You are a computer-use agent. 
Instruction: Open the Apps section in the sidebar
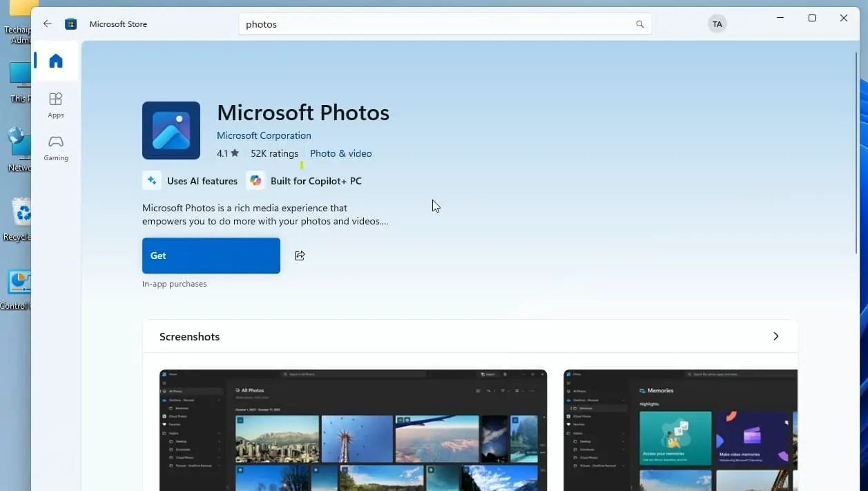(56, 105)
